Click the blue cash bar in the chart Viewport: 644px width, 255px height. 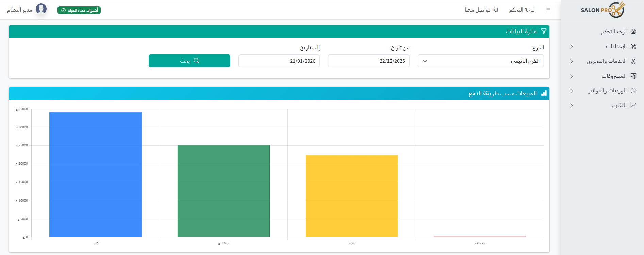pos(95,174)
